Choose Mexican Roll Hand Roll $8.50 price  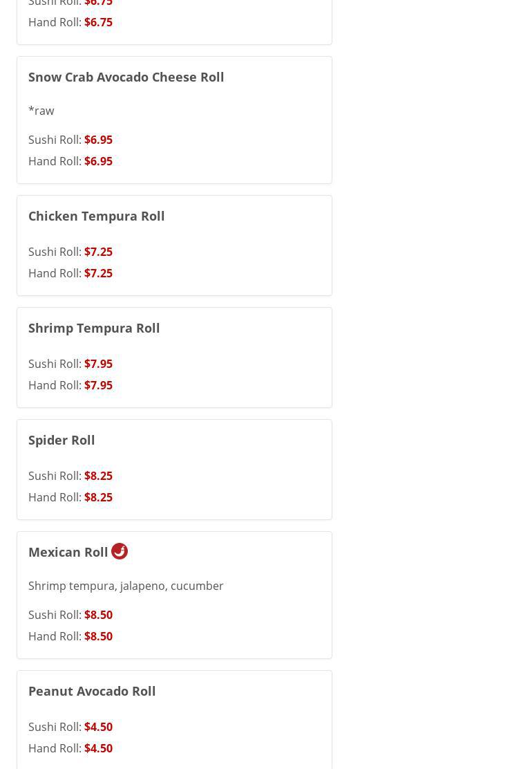pos(98,636)
